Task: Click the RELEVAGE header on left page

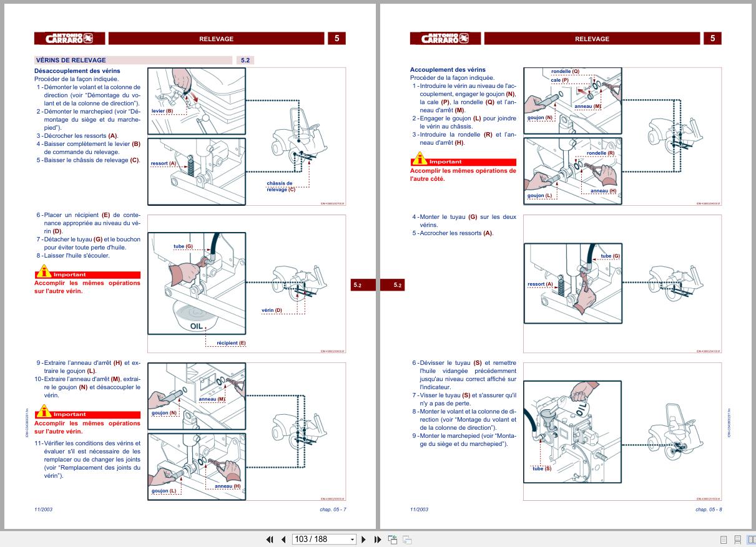Action: tap(217, 39)
